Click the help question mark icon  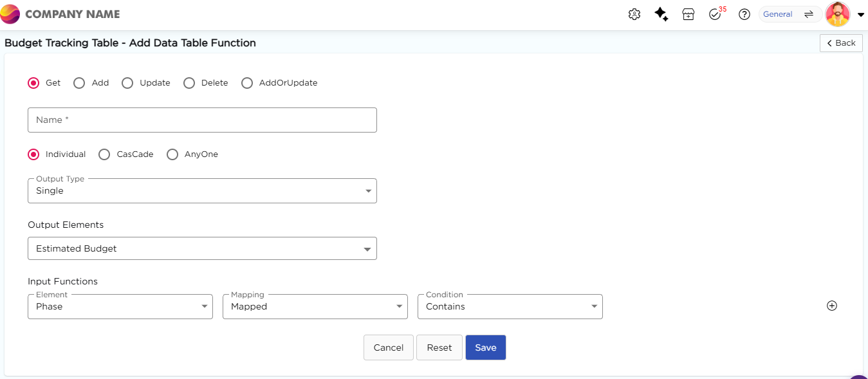coord(744,14)
